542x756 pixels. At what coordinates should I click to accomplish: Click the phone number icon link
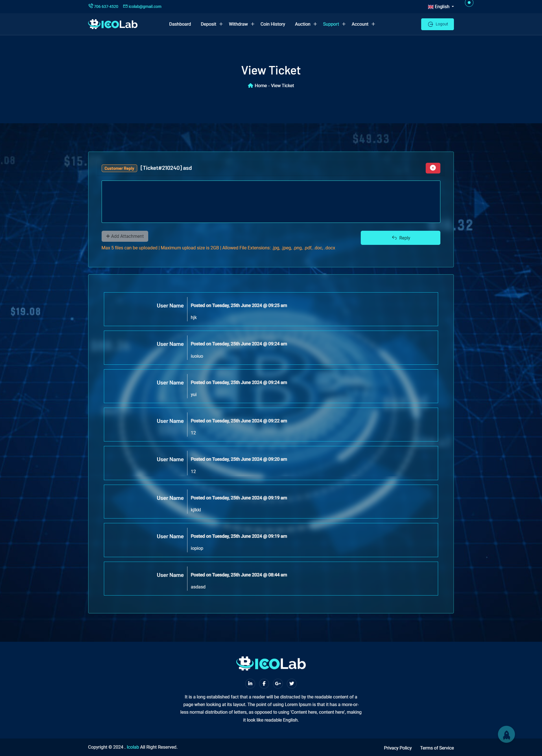pyautogui.click(x=90, y=6)
